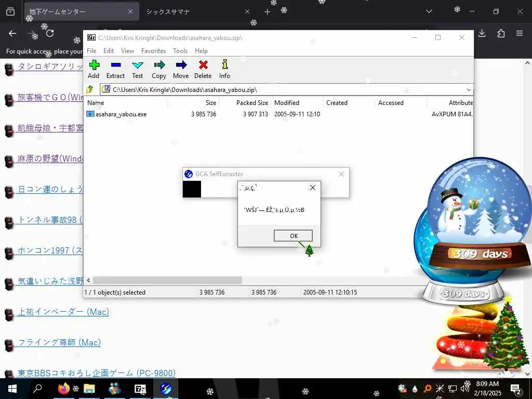
Task: Sort by the Accessed column header
Action: click(x=401, y=103)
